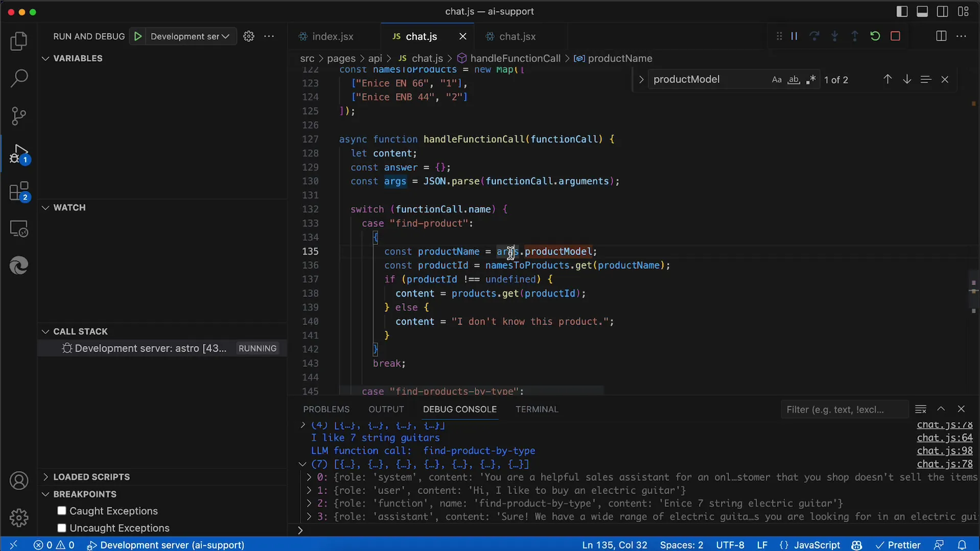Open launch.json gear icon
Viewport: 980px width, 551px height.
click(x=249, y=36)
